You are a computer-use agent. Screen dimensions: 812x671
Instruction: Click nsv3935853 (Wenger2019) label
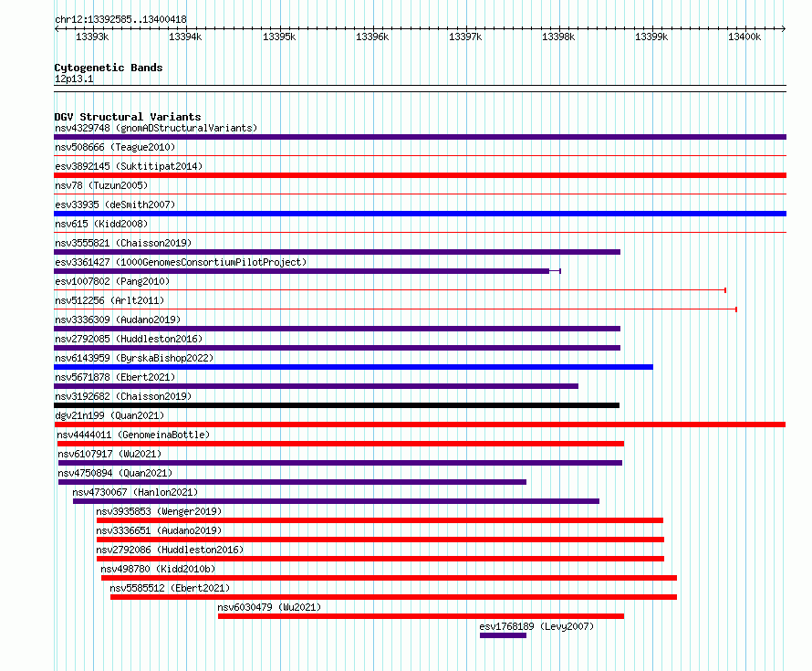click(x=159, y=511)
